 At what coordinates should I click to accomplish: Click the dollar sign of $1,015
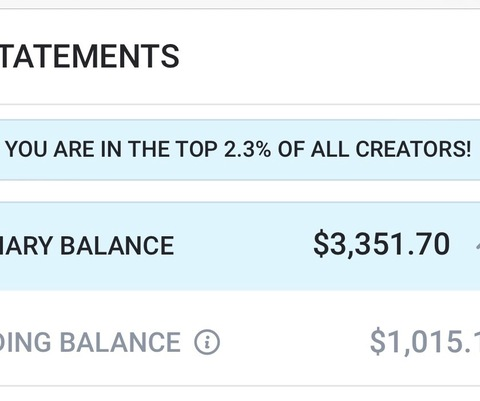pyautogui.click(x=378, y=342)
